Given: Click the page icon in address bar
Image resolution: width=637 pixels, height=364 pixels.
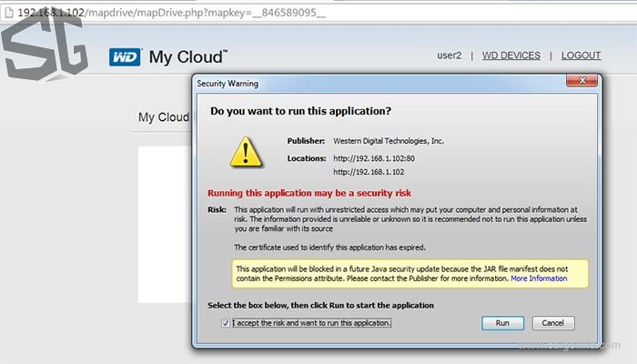Looking at the screenshot, I should pyautogui.click(x=8, y=13).
